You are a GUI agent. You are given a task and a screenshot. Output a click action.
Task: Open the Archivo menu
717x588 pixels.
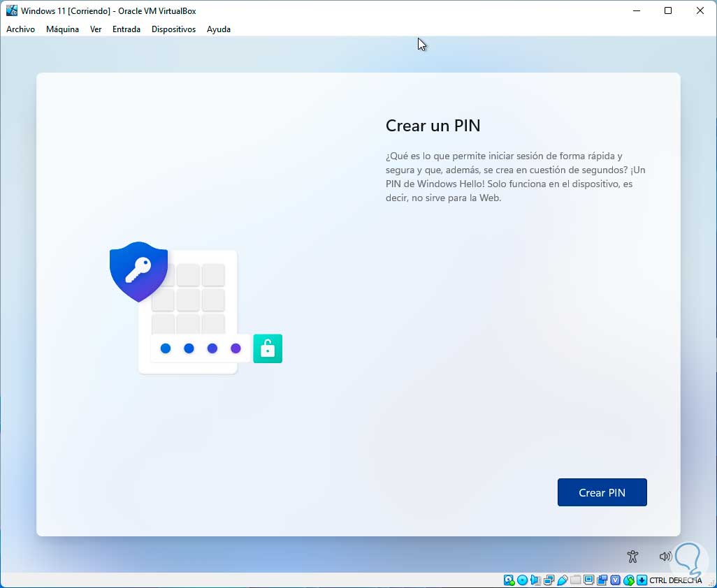click(x=20, y=29)
